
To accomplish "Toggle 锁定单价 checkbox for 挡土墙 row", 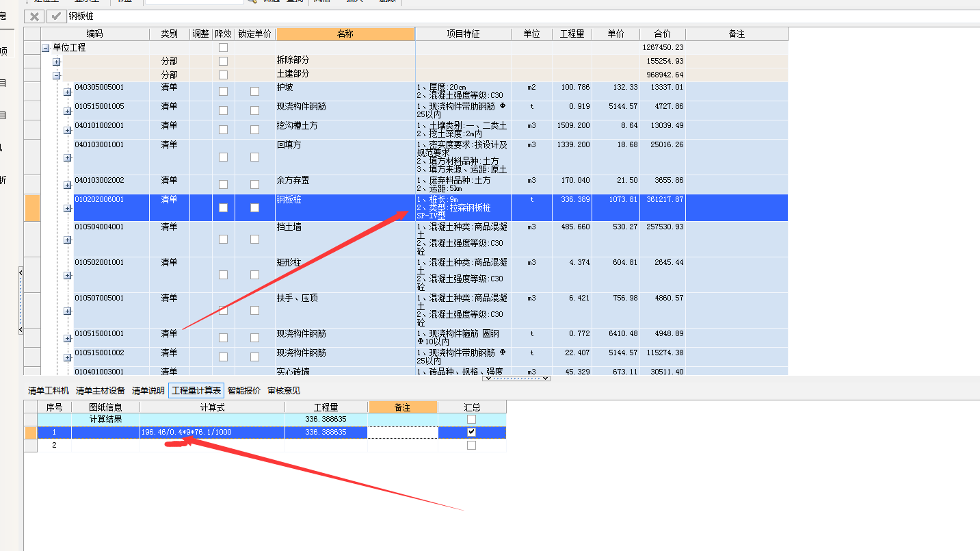I will coord(254,239).
